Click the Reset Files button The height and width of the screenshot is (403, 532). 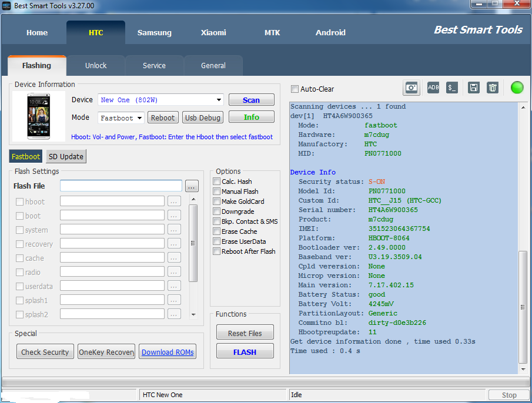pyautogui.click(x=245, y=333)
